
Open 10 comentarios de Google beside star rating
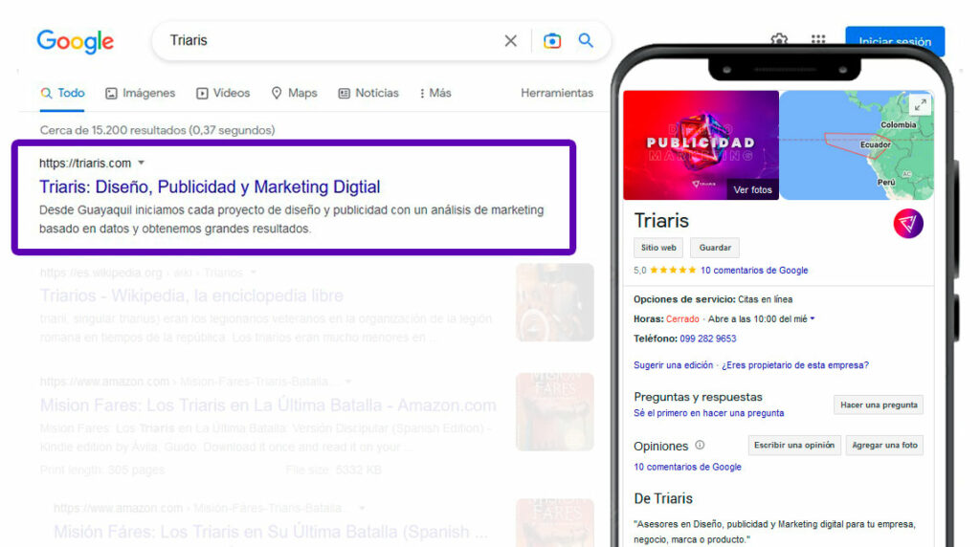coord(754,271)
